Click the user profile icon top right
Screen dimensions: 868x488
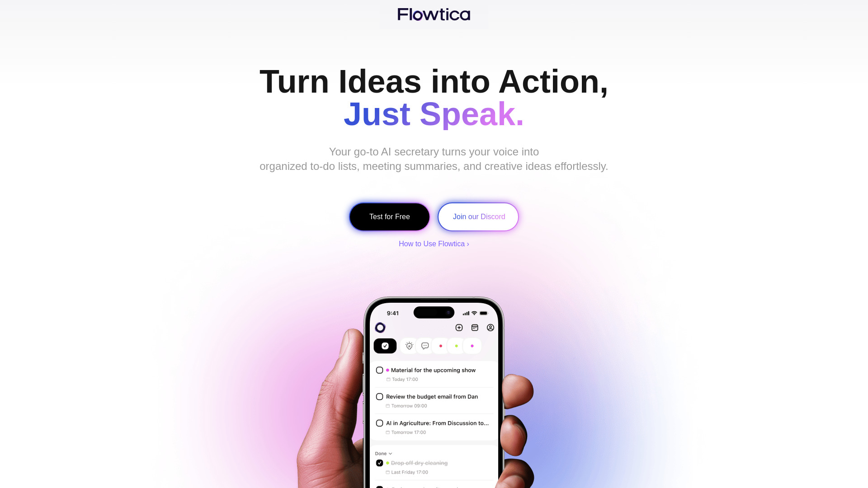(x=490, y=327)
